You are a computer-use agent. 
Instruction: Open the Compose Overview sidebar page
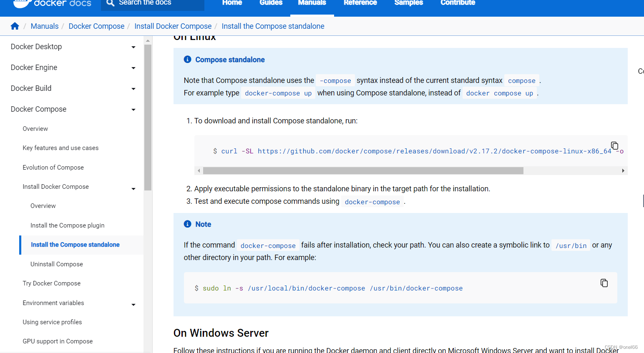tap(35, 129)
